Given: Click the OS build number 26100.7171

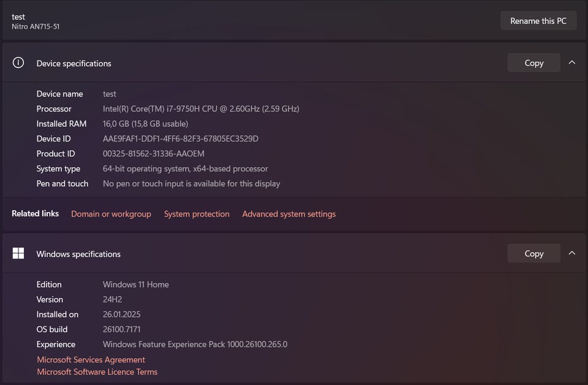Looking at the screenshot, I should pos(124,329).
